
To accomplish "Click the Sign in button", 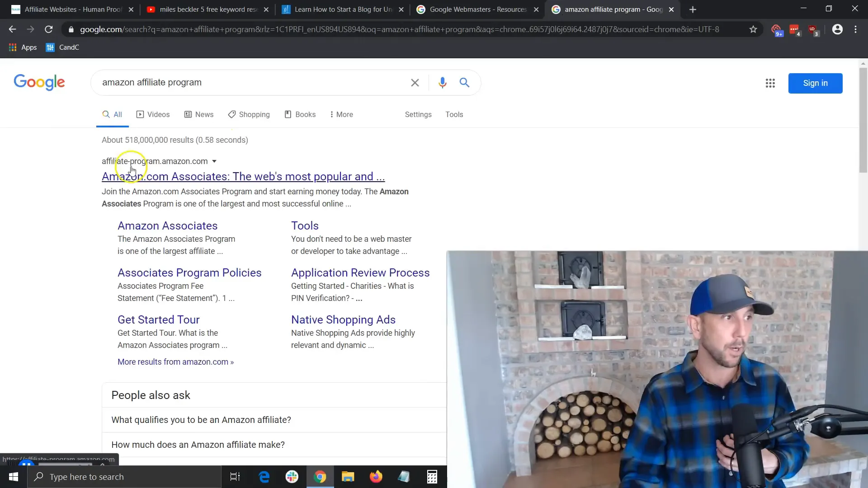I will click(815, 83).
